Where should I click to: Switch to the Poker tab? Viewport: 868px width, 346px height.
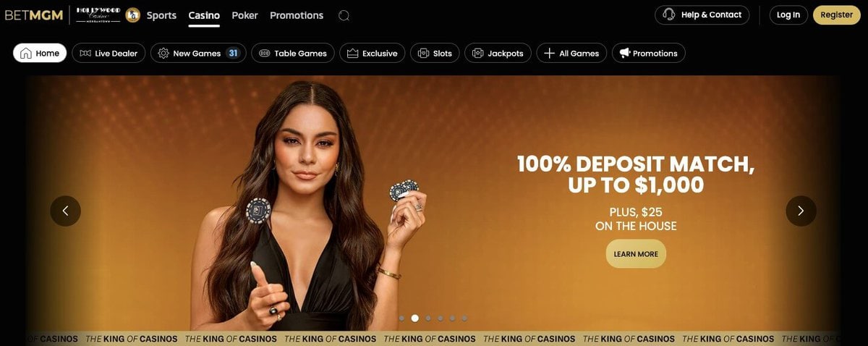click(245, 15)
